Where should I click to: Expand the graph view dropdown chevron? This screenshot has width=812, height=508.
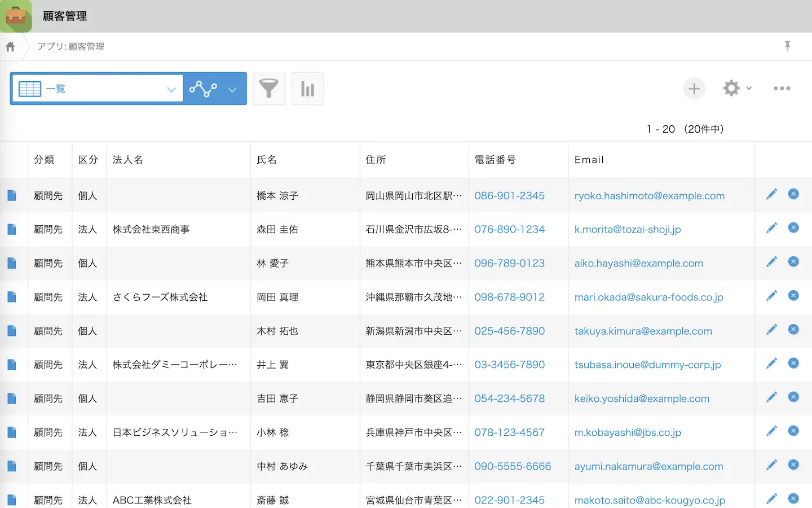[232, 89]
